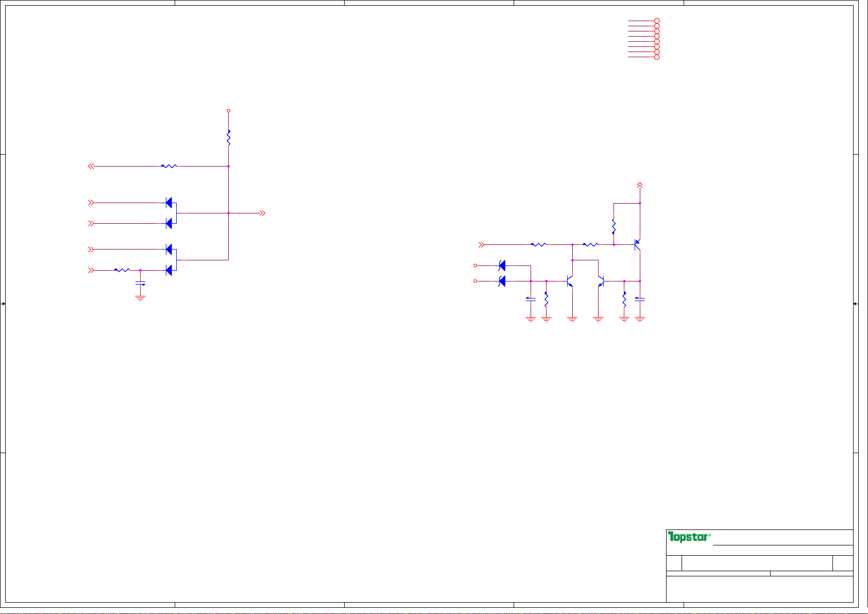Select the lower Zener diode in right circuit
The image size is (868, 614).
(x=502, y=281)
